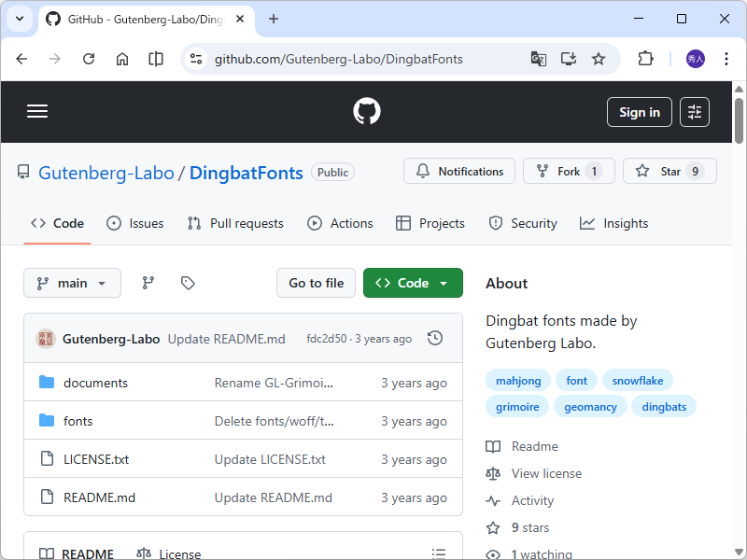Open the documents folder

(96, 383)
